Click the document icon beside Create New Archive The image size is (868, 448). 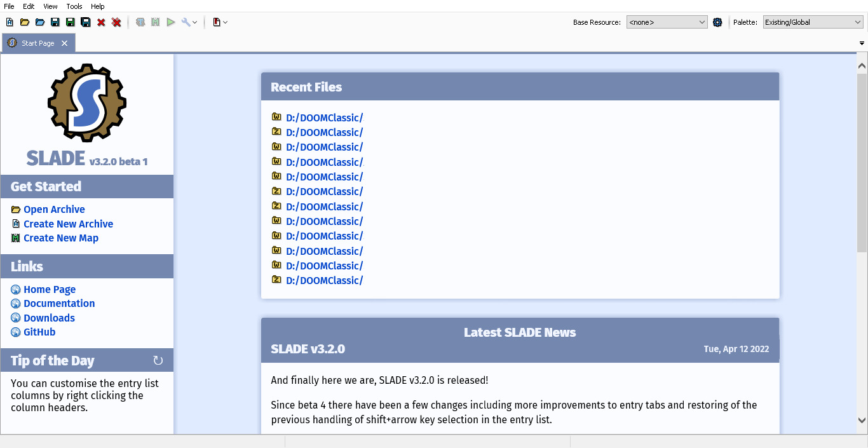pos(16,224)
